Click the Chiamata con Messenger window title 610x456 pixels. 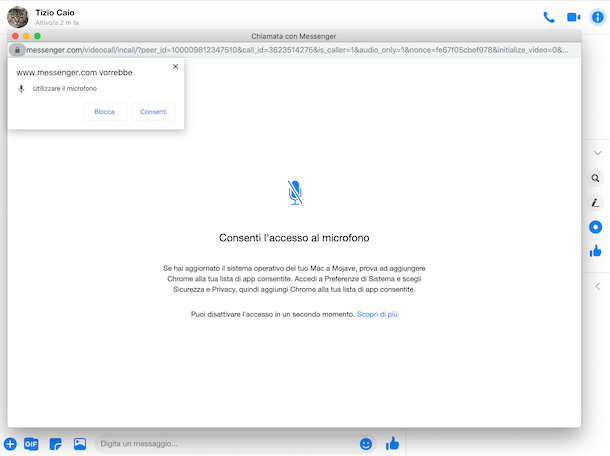tap(294, 36)
